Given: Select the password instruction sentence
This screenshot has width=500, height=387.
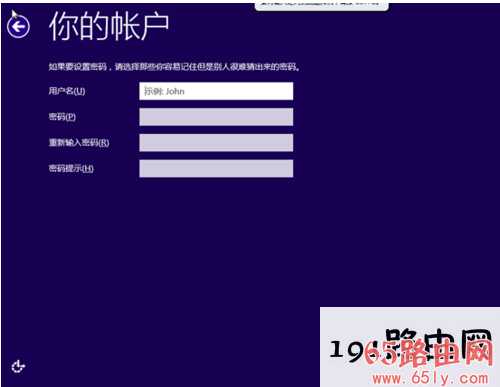Looking at the screenshot, I should (x=174, y=67).
